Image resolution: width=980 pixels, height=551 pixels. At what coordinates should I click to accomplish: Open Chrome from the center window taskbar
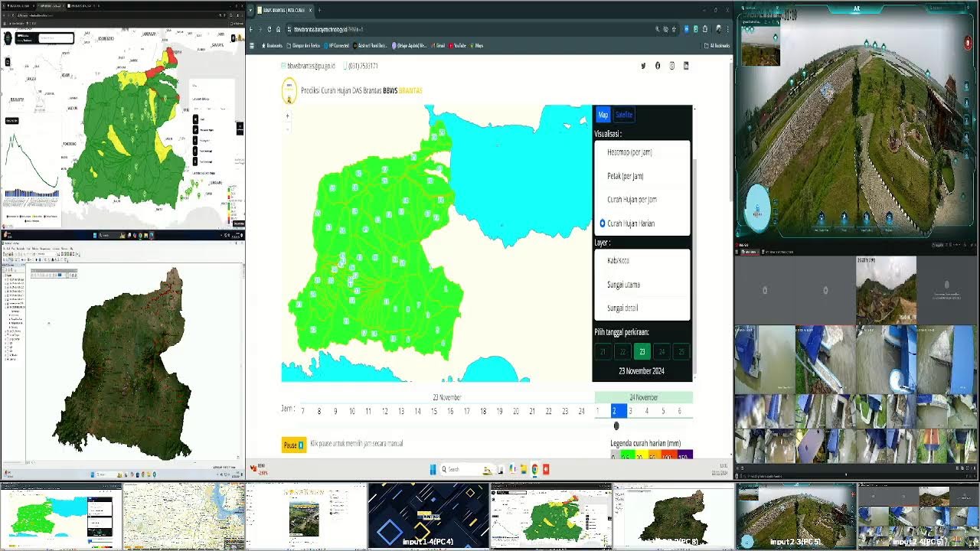click(535, 469)
